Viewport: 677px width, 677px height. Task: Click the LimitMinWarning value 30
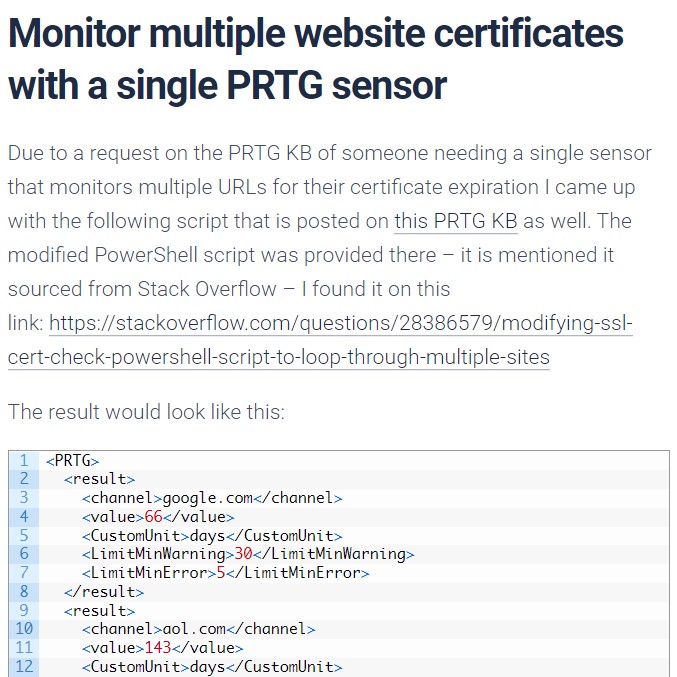(x=244, y=554)
